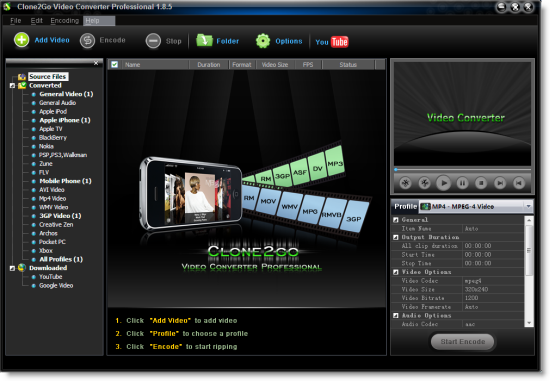Click the profile properties scrollbar thumb

tap(529, 250)
